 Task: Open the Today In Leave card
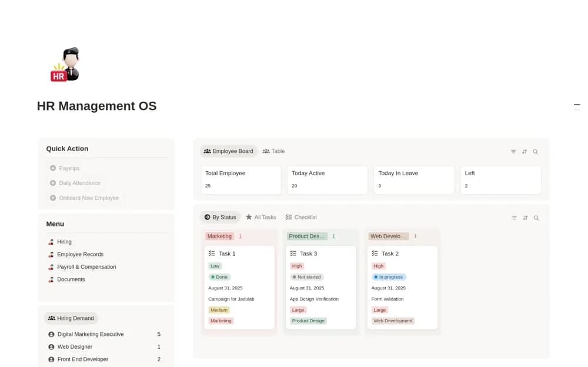414,180
